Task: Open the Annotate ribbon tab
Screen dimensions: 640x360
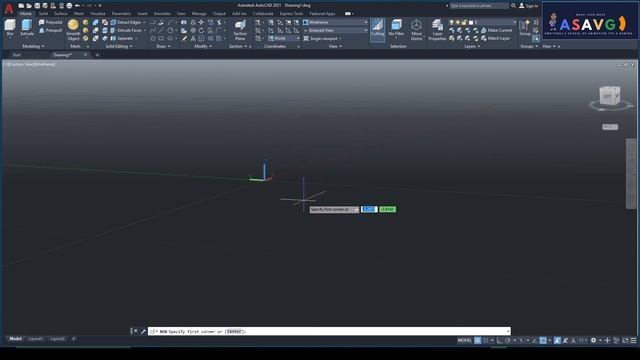Action: point(162,13)
